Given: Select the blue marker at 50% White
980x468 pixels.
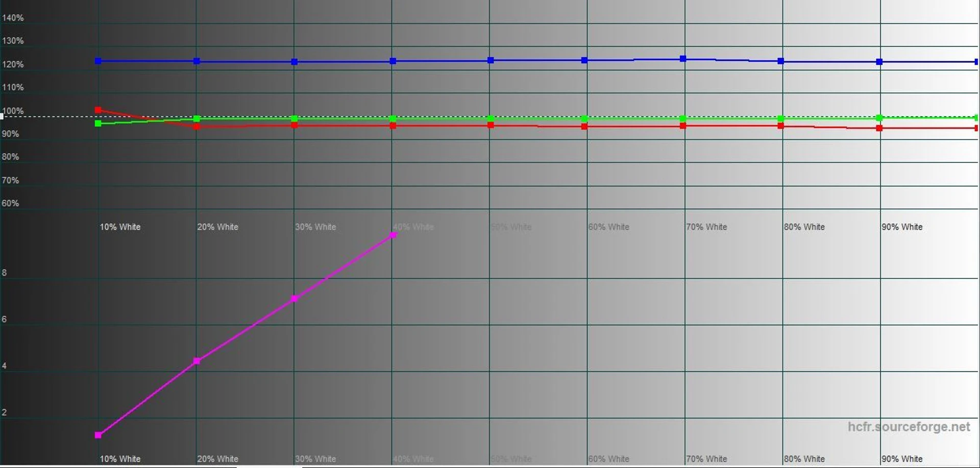Looking at the screenshot, I should [491, 60].
